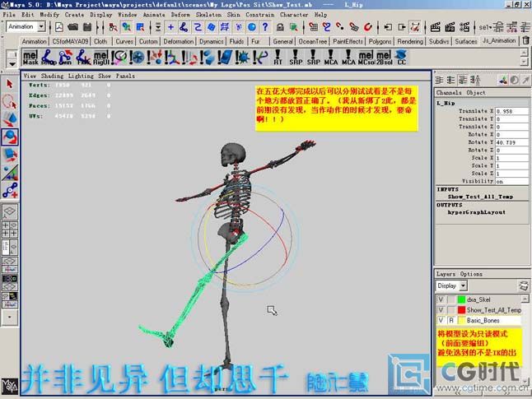
Task: Open the Animation menu set dropdown
Action: point(41,26)
